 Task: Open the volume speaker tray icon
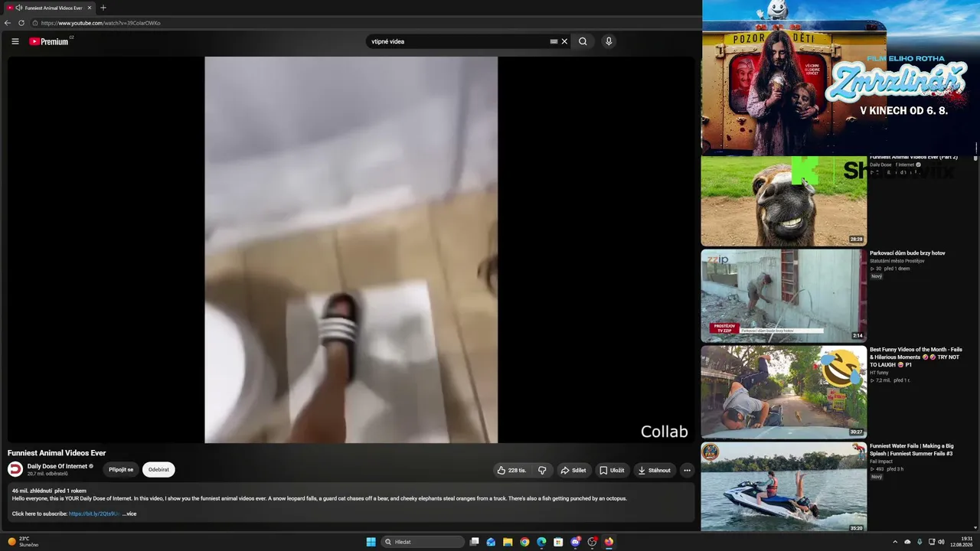tap(941, 542)
